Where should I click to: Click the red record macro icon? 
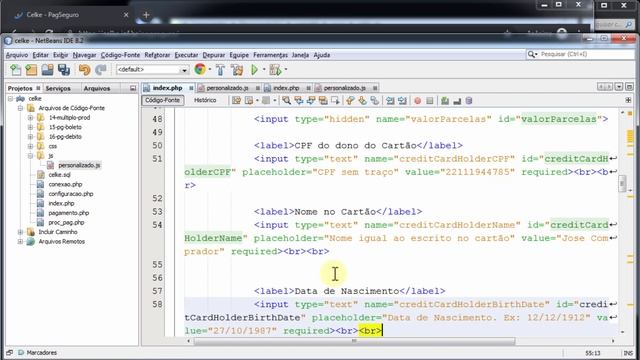[418, 101]
